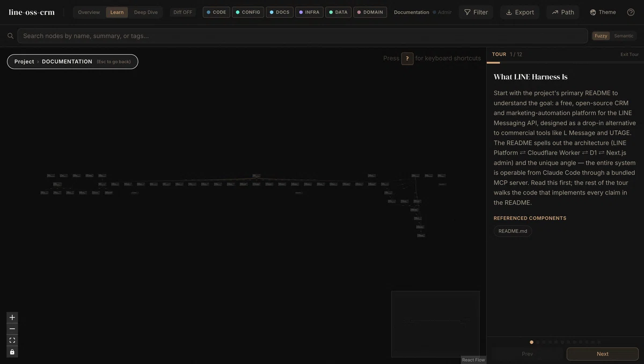The width and height of the screenshot is (644, 364).
Task: Jump to the last tour step dot
Action: pyautogui.click(x=599, y=342)
